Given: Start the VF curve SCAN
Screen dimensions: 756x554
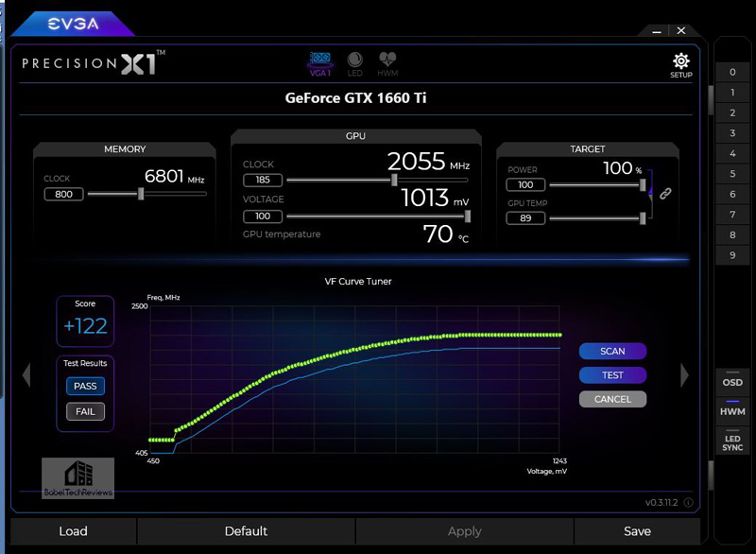Looking at the screenshot, I should (x=612, y=351).
